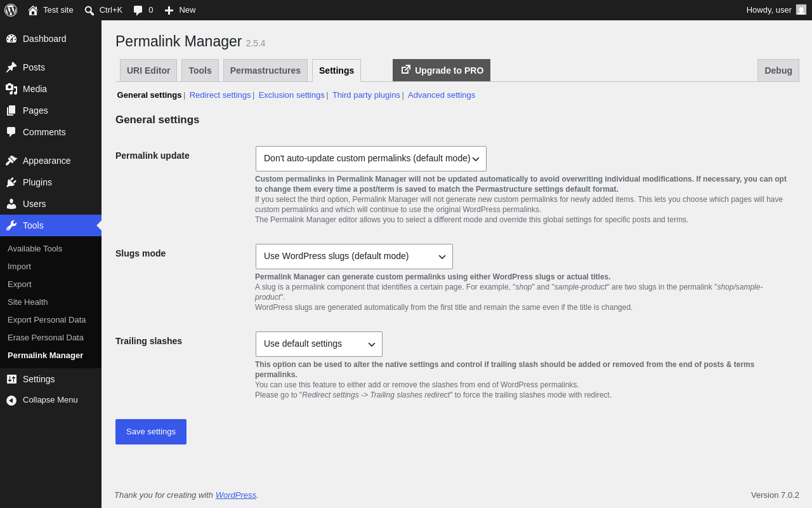812x508 pixels.
Task: Click the Test site name link
Action: point(58,10)
